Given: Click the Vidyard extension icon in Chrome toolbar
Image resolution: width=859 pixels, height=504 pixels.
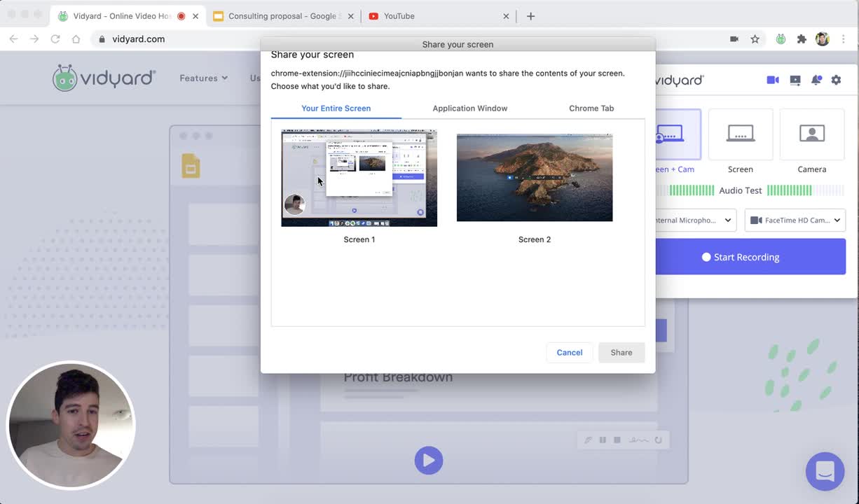Looking at the screenshot, I should 781,39.
